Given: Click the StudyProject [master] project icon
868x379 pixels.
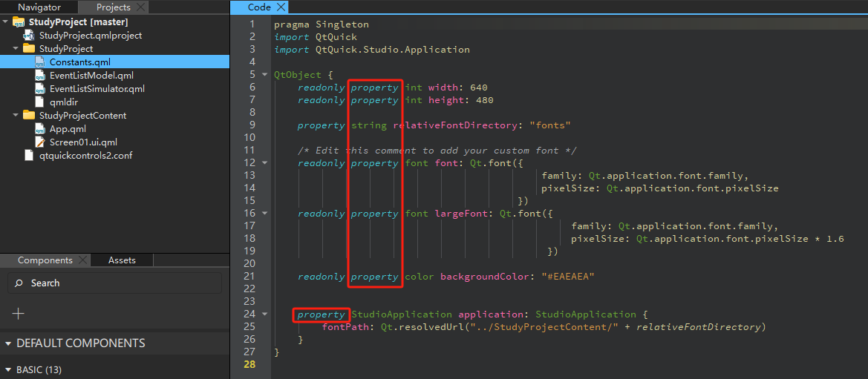Looking at the screenshot, I should point(19,22).
